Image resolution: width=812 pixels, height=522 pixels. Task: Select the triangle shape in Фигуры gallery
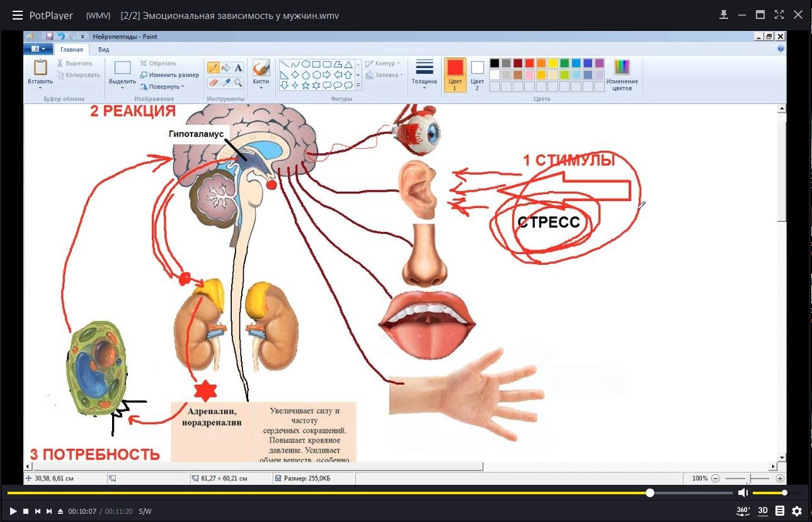[x=347, y=64]
